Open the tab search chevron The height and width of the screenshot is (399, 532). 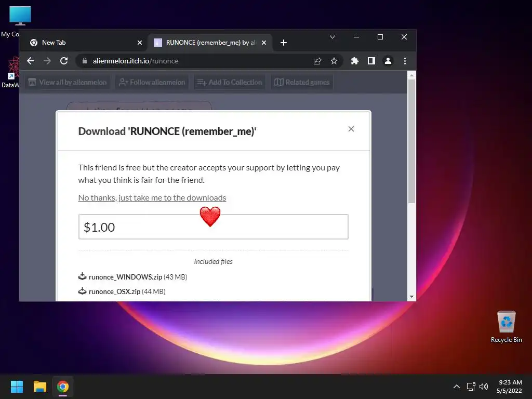coord(332,37)
